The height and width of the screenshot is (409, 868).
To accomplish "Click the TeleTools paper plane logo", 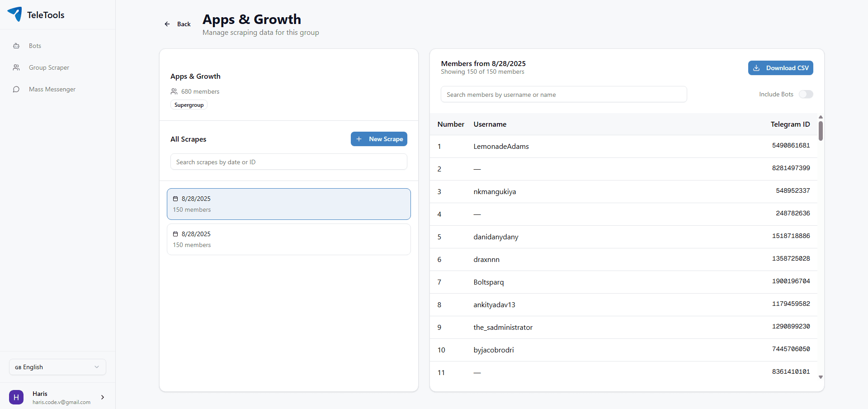I will 14,14.
